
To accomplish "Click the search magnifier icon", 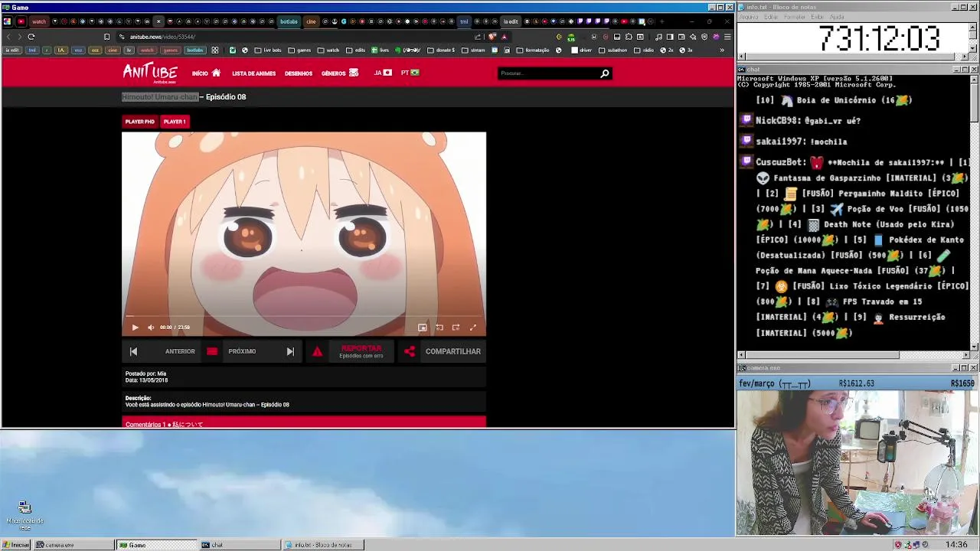I will [x=605, y=73].
